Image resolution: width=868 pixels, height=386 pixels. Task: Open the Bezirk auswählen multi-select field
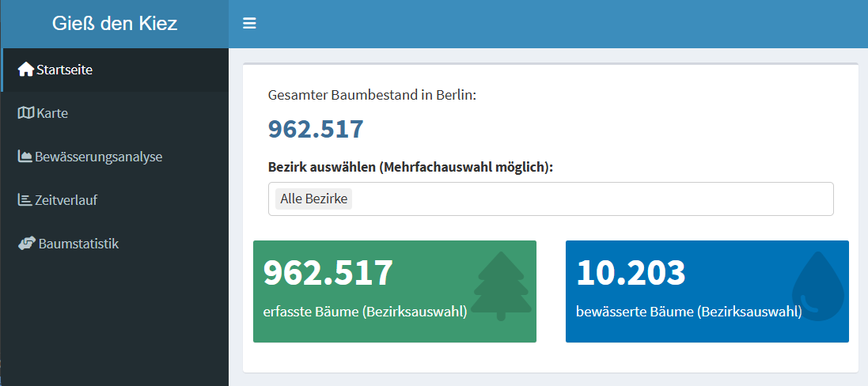[x=551, y=199]
